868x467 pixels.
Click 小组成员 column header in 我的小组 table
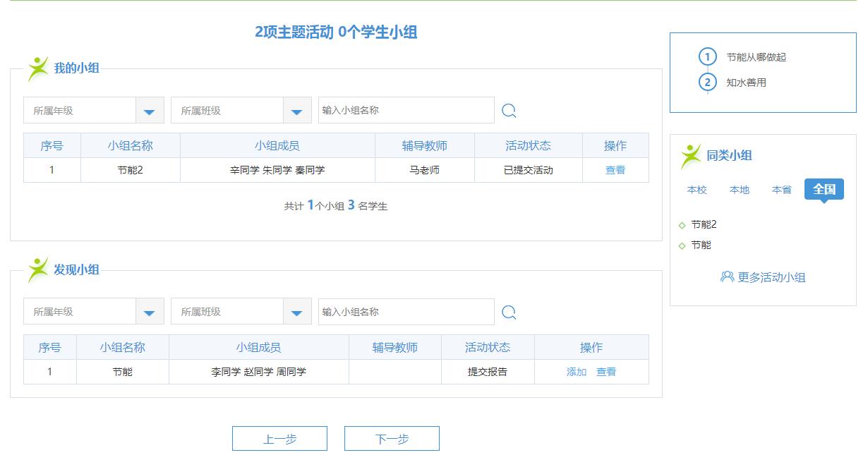tap(277, 146)
